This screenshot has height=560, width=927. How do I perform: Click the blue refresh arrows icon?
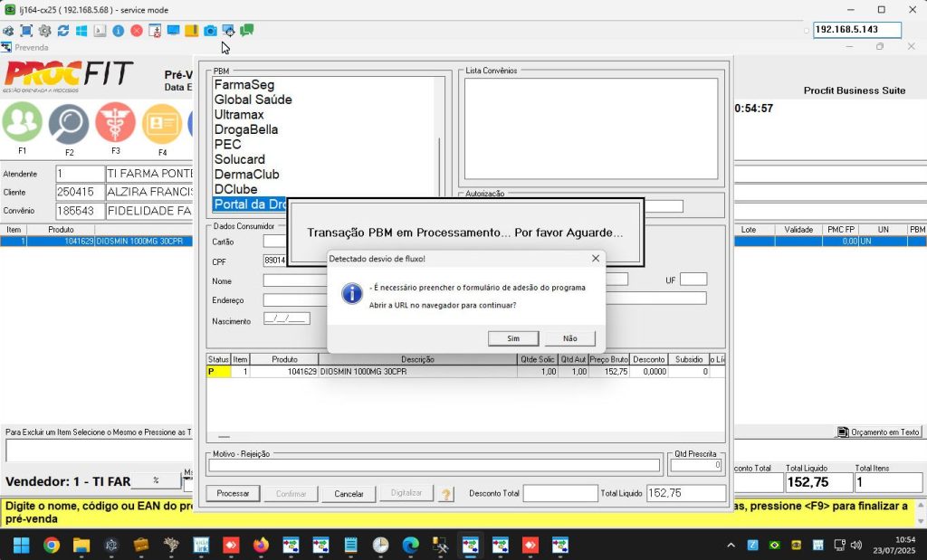coord(63,31)
